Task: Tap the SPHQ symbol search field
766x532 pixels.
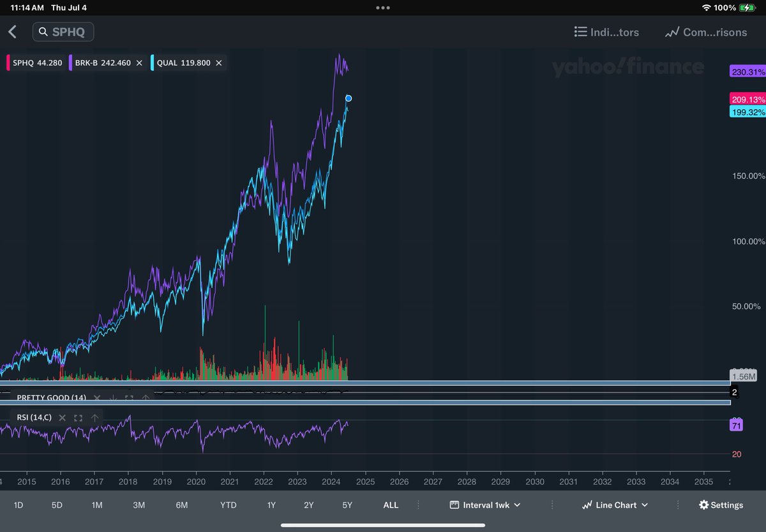Action: (x=63, y=32)
